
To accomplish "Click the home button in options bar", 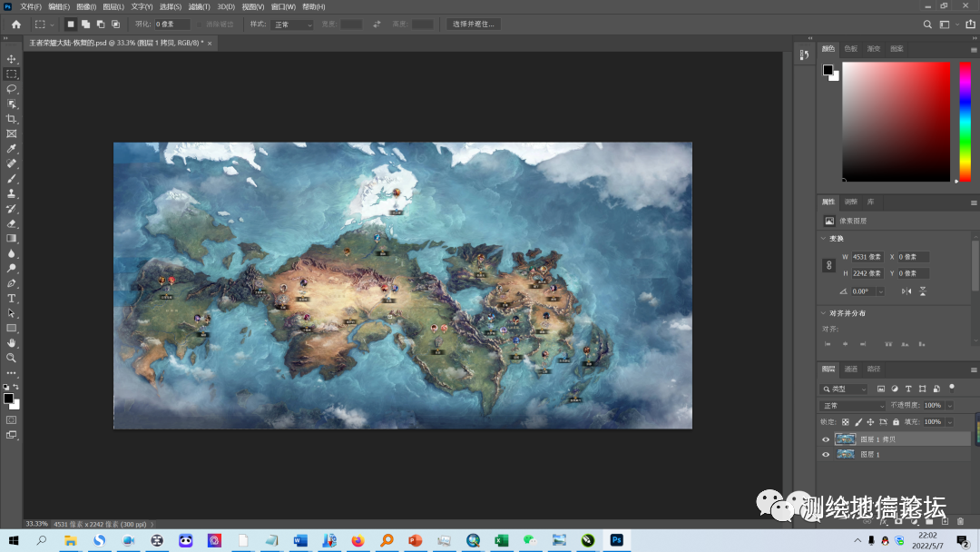I will click(15, 25).
